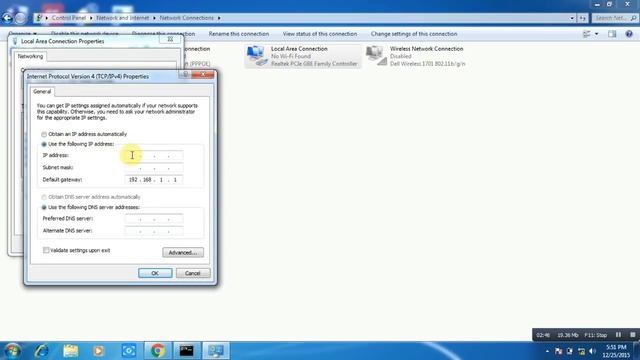Cancel the IPv4 properties dialog
Viewport: 640px width, 360px height.
[x=193, y=273]
